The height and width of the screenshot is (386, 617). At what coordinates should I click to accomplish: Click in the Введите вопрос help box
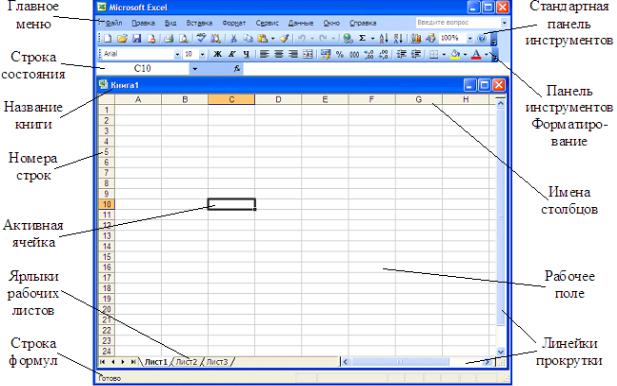[x=458, y=23]
